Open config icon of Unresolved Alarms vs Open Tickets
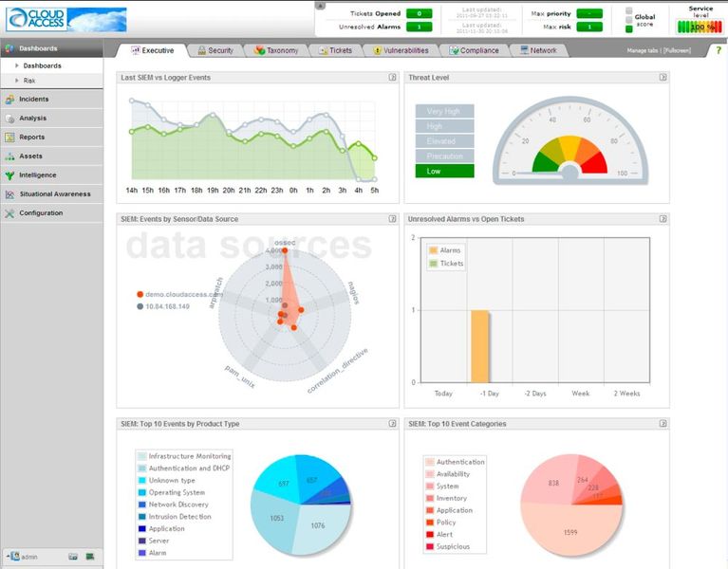728x569 pixels. pyautogui.click(x=663, y=219)
